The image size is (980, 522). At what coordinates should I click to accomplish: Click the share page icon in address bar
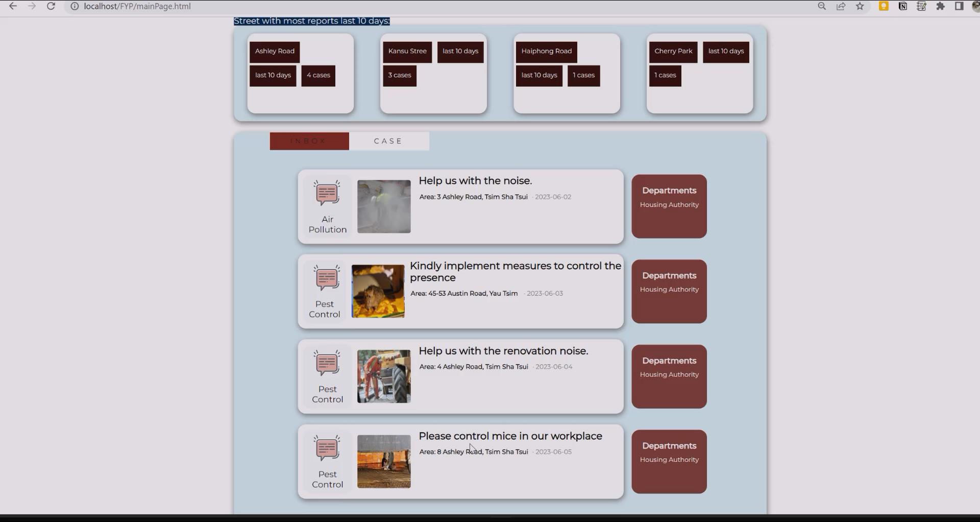click(x=841, y=6)
